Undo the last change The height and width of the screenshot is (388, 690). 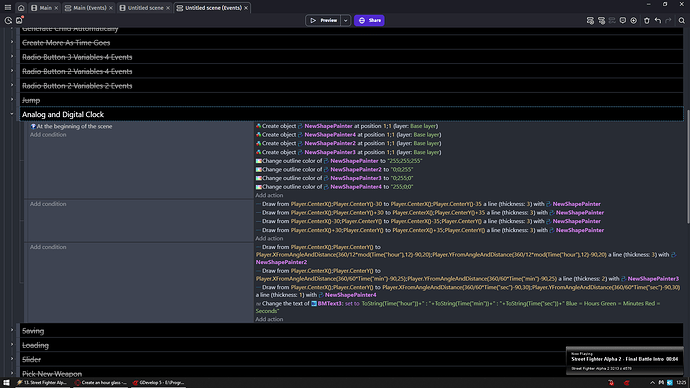click(x=658, y=20)
